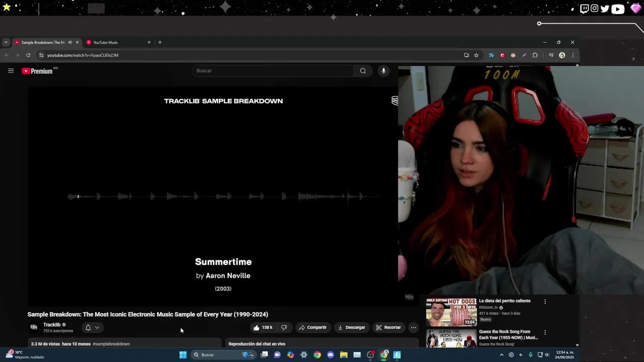Open Settings gear from the taskbar

click(304, 355)
